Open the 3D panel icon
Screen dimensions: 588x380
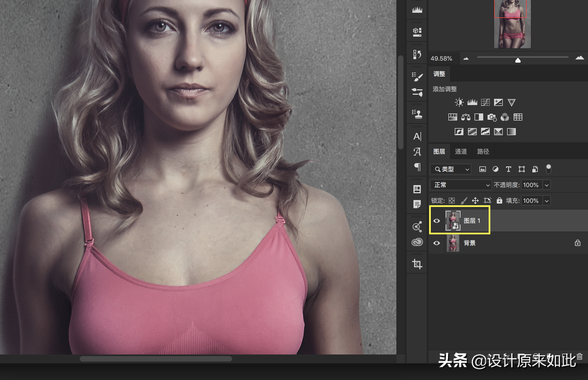417,32
